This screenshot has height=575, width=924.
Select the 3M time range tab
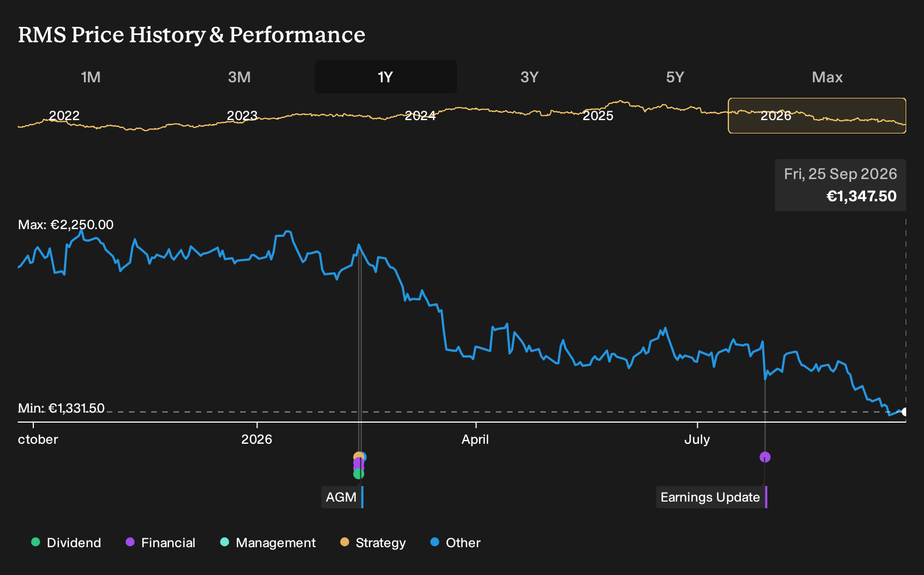coord(239,77)
